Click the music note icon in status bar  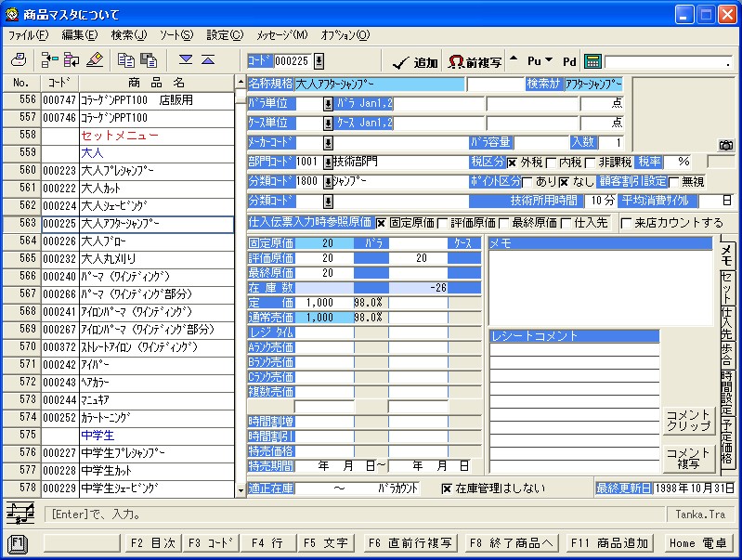pyautogui.click(x=20, y=514)
